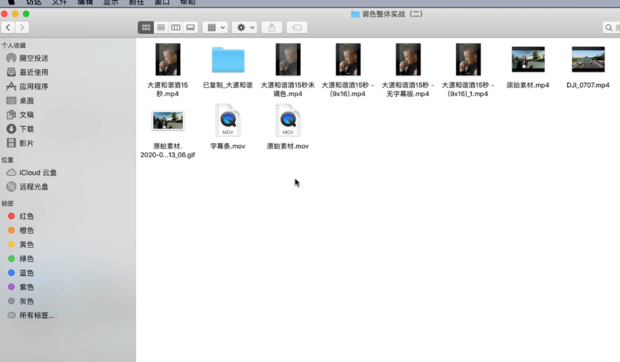Open the group-by arrangement dropdown

point(215,27)
